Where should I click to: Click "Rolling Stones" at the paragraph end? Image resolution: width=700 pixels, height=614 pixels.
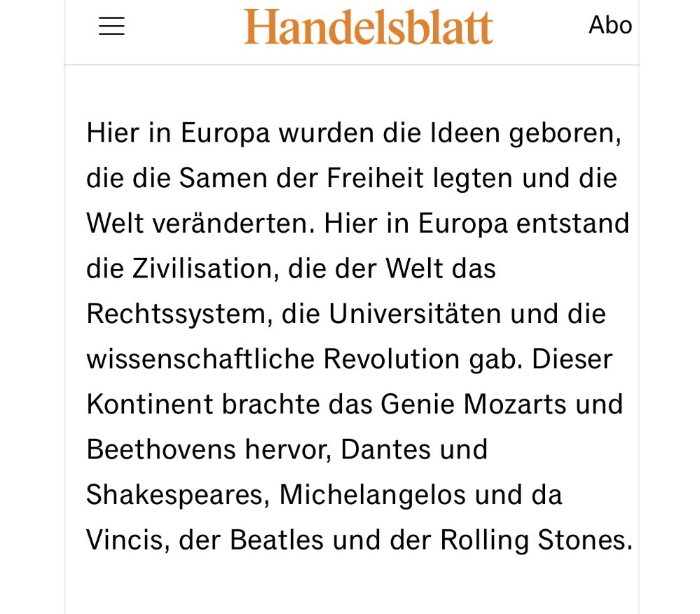pos(536,540)
